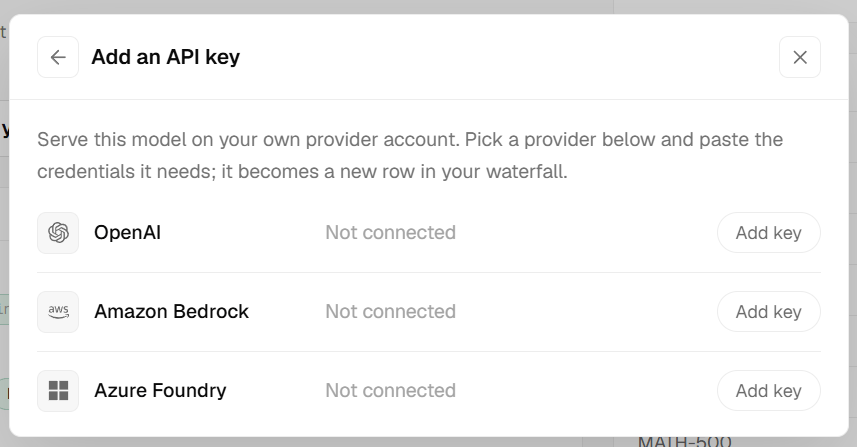Go back using the left arrow button
The image size is (857, 447).
tap(58, 57)
